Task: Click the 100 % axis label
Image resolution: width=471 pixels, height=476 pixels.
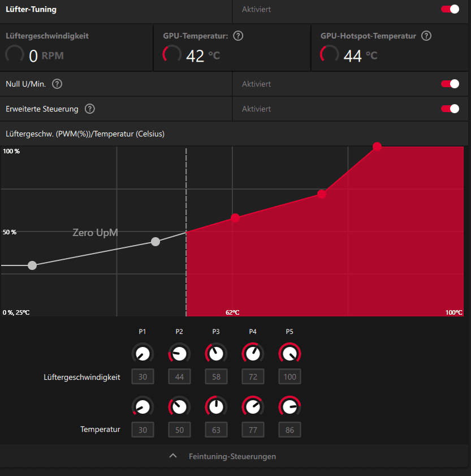Action: pyautogui.click(x=11, y=151)
